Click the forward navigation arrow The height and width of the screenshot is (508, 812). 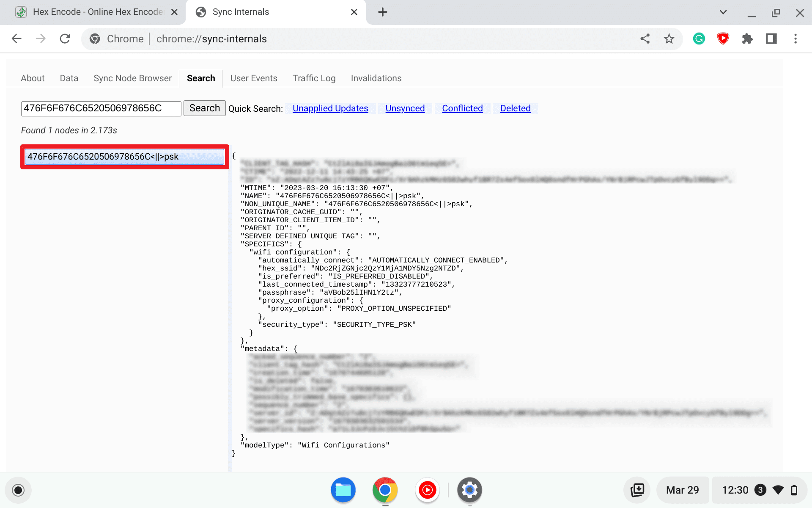pos(41,39)
